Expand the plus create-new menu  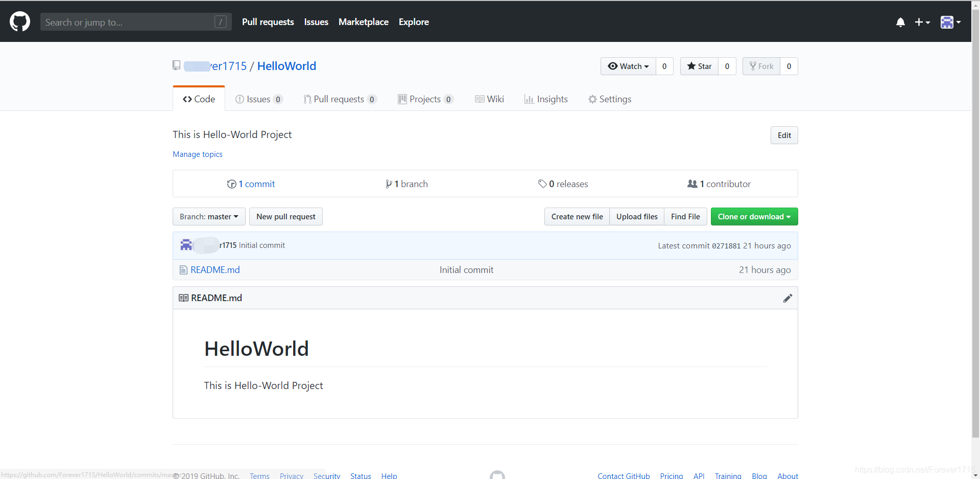click(x=922, y=22)
